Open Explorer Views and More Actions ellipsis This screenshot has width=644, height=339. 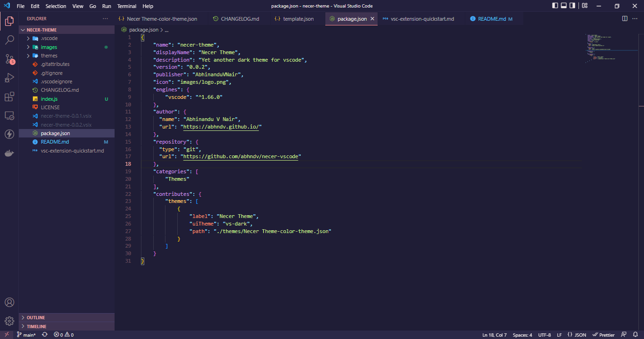click(105, 19)
